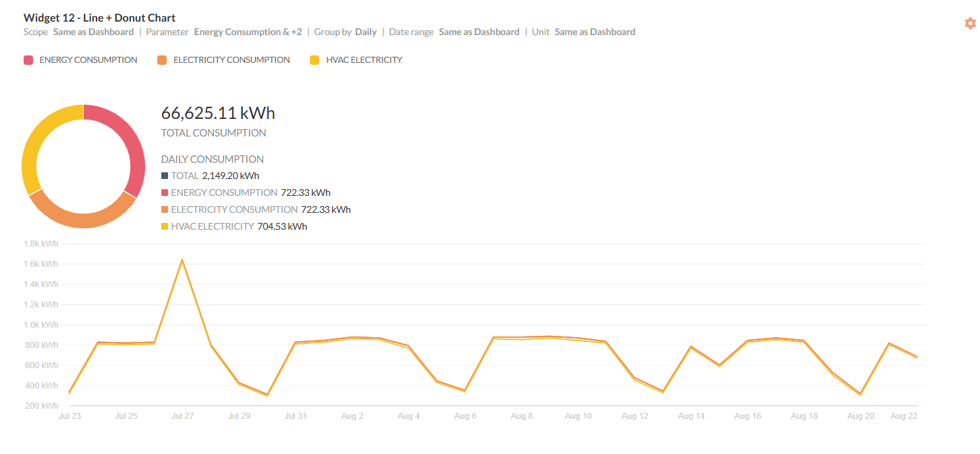Toggle the ELECTRICITY CONSUMPTION legend series

(223, 60)
